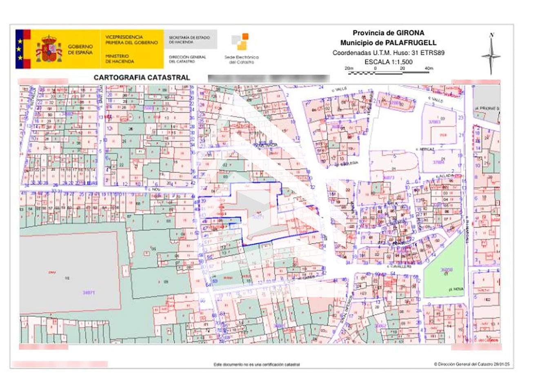Click "SECRETARÍA DE ESTADO DE HACIENDA" box
The image size is (540, 392).
(191, 40)
